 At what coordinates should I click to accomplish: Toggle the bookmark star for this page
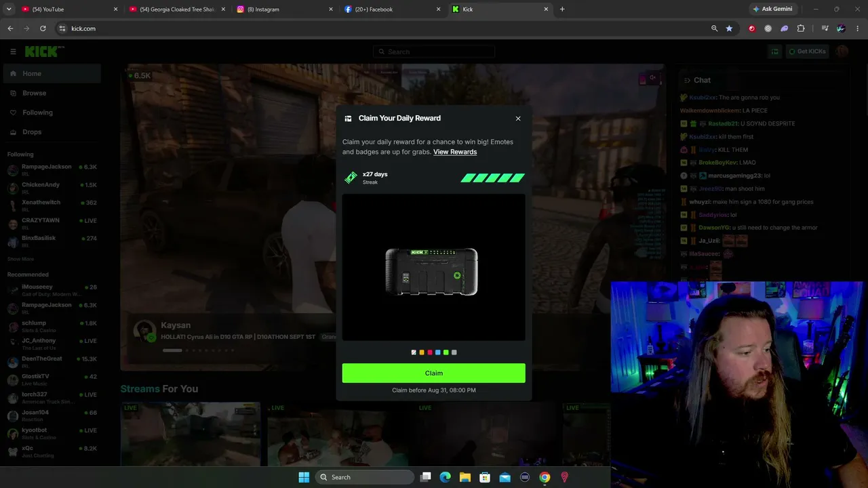click(x=729, y=28)
